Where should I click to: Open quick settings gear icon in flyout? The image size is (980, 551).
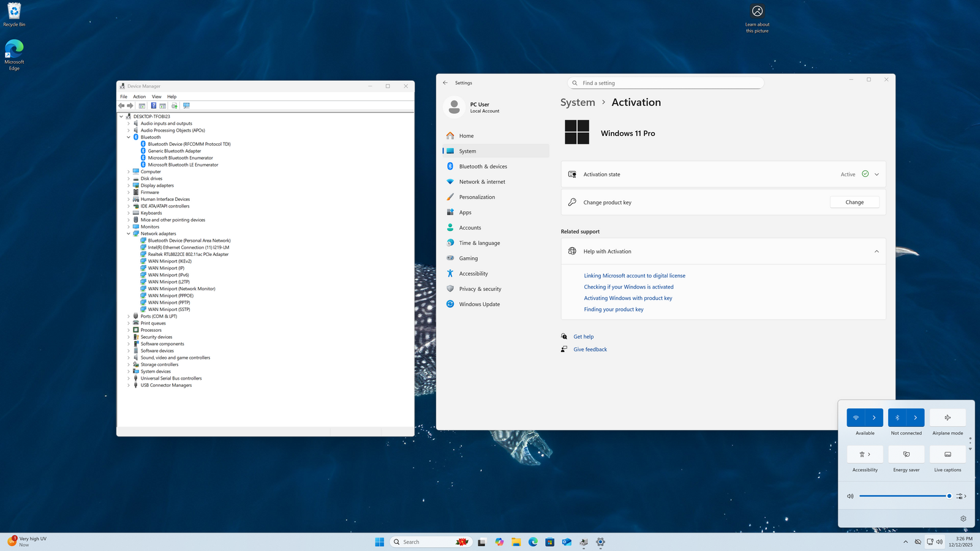(963, 519)
